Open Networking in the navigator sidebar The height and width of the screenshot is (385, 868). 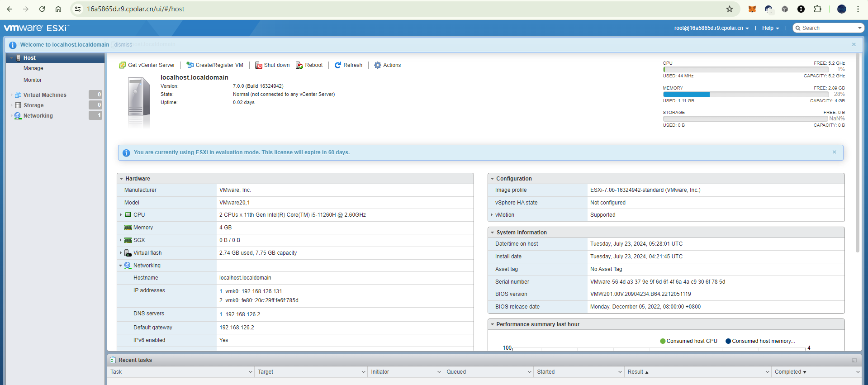(x=38, y=116)
